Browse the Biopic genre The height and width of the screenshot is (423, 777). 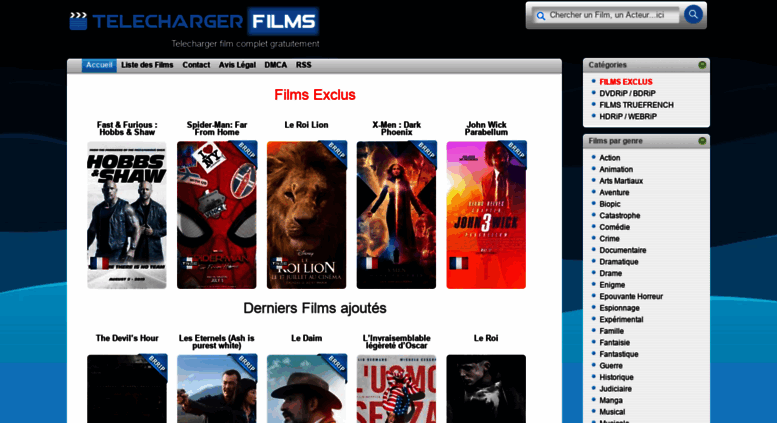pyautogui.click(x=610, y=204)
